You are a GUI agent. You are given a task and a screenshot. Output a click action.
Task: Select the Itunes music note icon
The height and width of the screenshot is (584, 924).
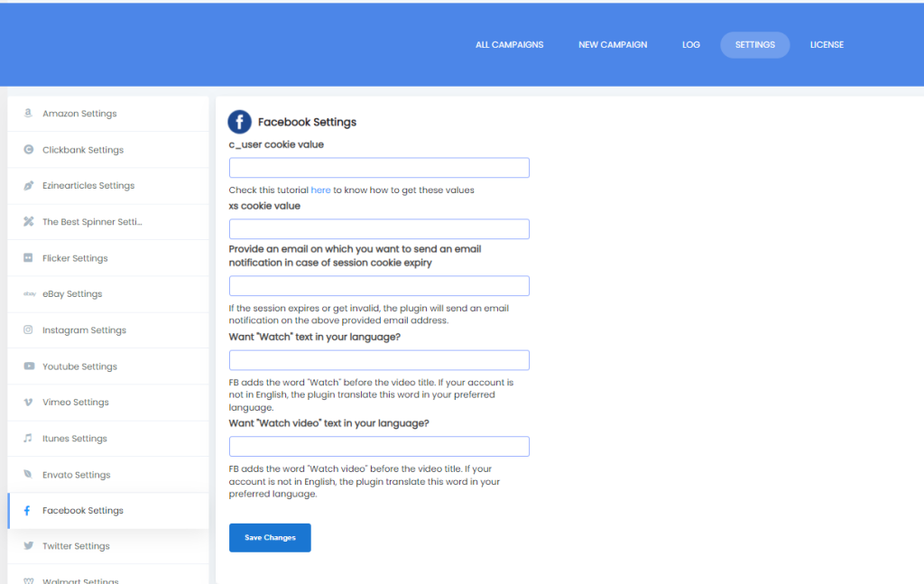click(x=28, y=438)
